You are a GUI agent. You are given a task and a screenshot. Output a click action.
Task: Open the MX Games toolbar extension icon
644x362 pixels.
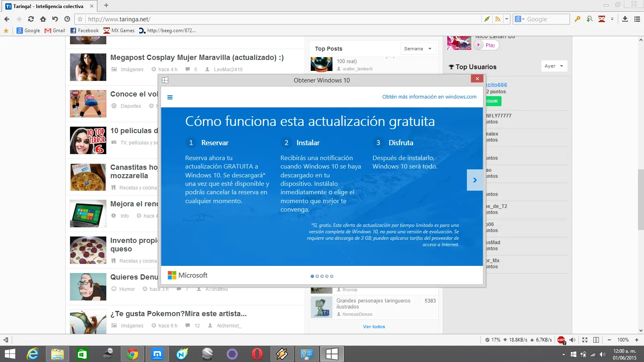602,19
